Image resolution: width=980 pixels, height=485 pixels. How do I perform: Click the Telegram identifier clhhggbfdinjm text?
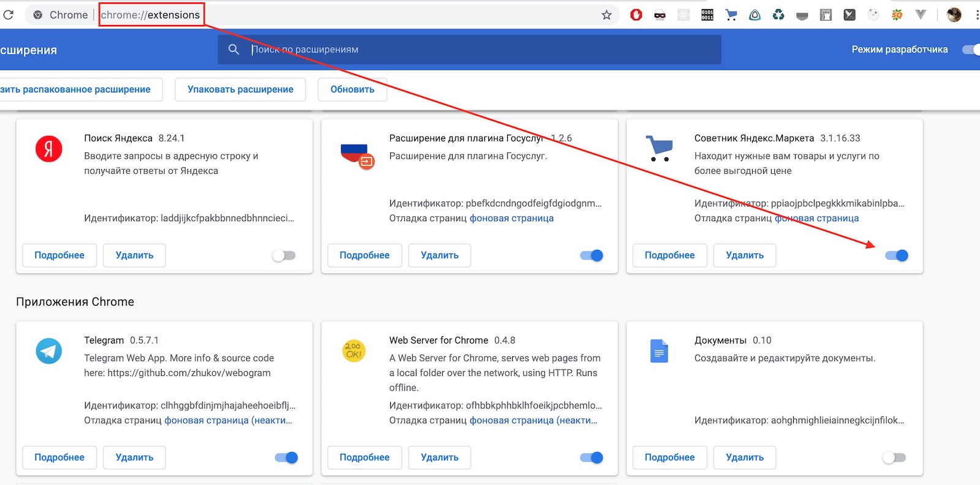[190, 405]
